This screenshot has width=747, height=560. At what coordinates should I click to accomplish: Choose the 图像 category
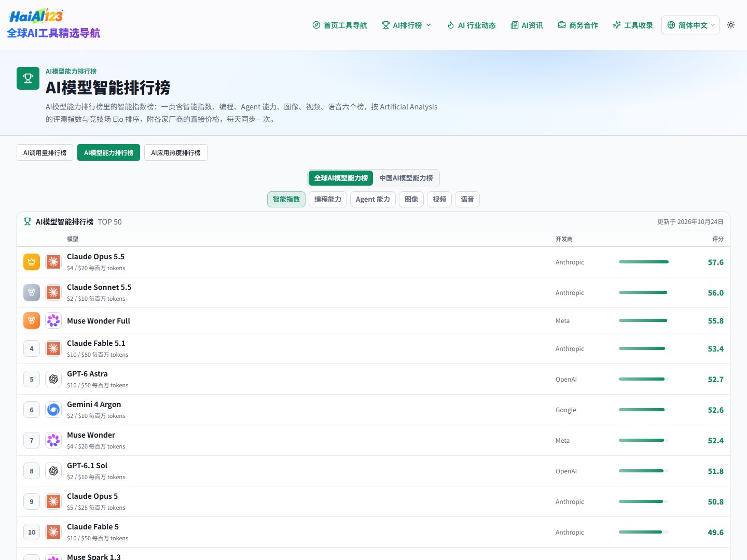[411, 199]
